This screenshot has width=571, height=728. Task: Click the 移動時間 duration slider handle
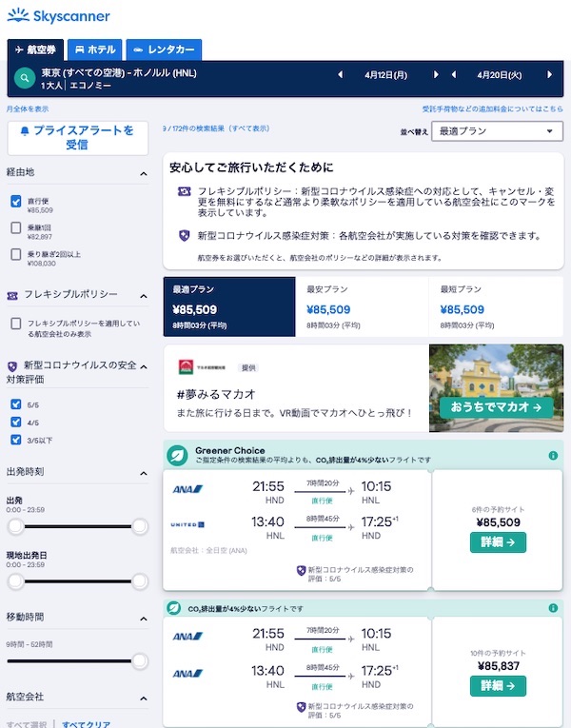click(x=140, y=660)
